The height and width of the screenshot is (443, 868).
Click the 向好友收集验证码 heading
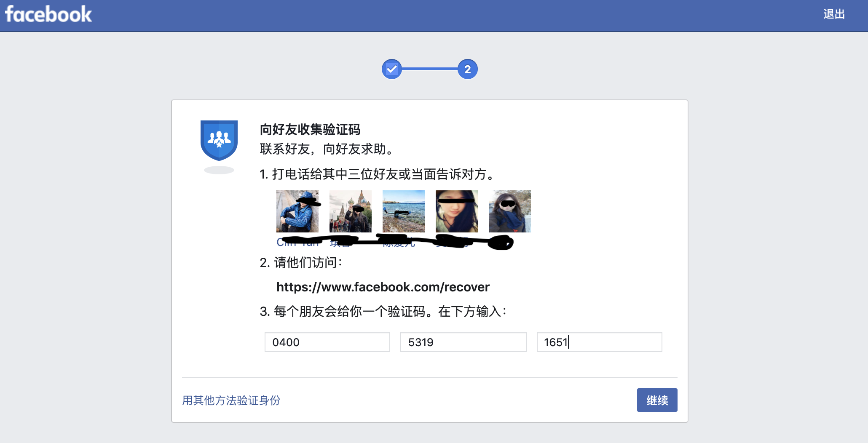310,129
